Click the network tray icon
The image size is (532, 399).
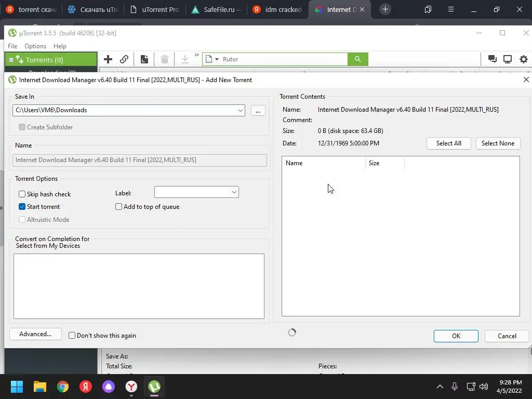coord(471,387)
